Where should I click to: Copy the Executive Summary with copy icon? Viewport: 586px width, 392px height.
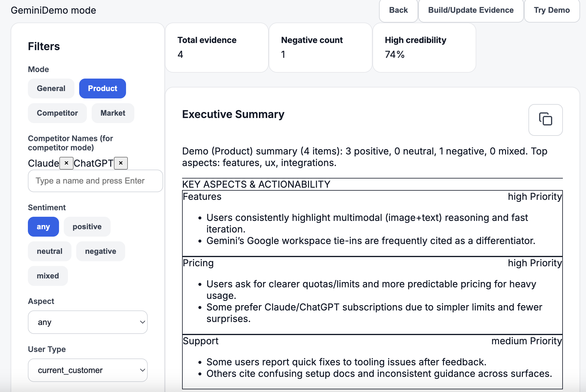tap(545, 119)
